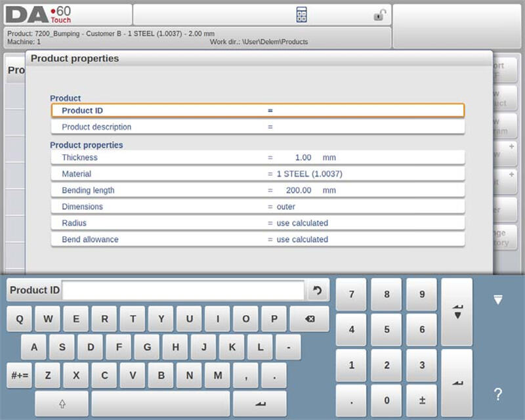Select the Bend allowance row
The width and height of the screenshot is (525, 420).
click(257, 240)
